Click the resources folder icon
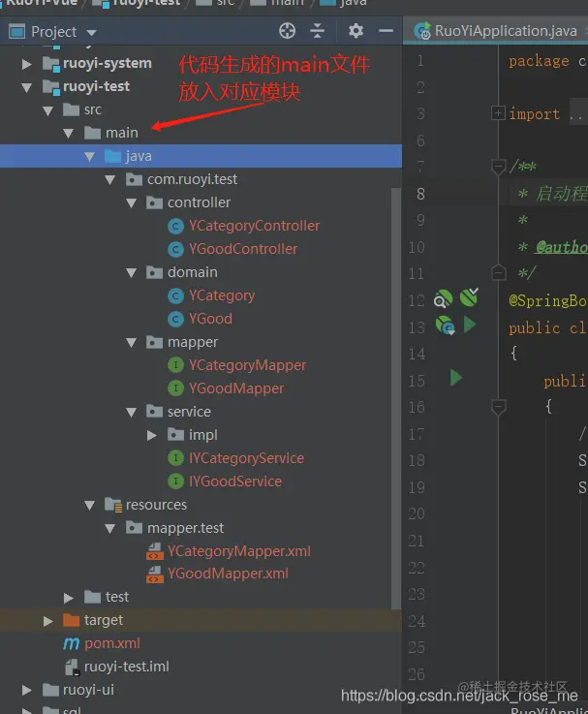The height and width of the screenshot is (714, 588). point(113,505)
